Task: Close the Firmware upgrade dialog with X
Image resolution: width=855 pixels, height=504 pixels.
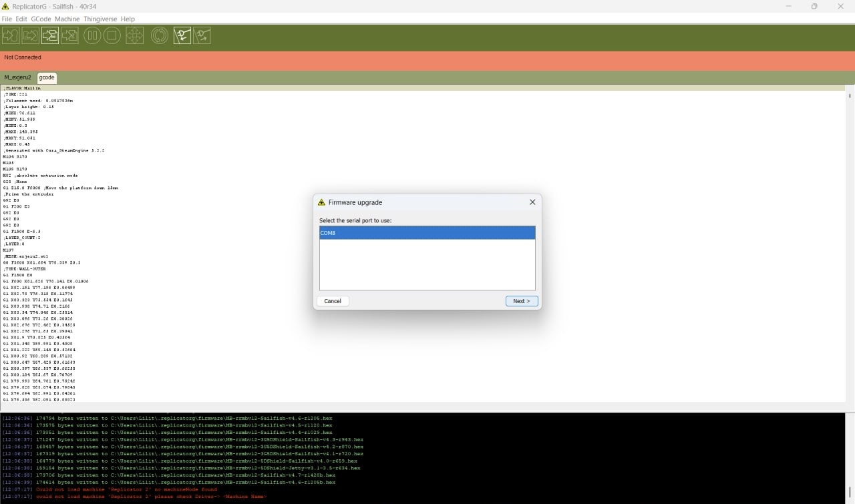Action: [532, 202]
